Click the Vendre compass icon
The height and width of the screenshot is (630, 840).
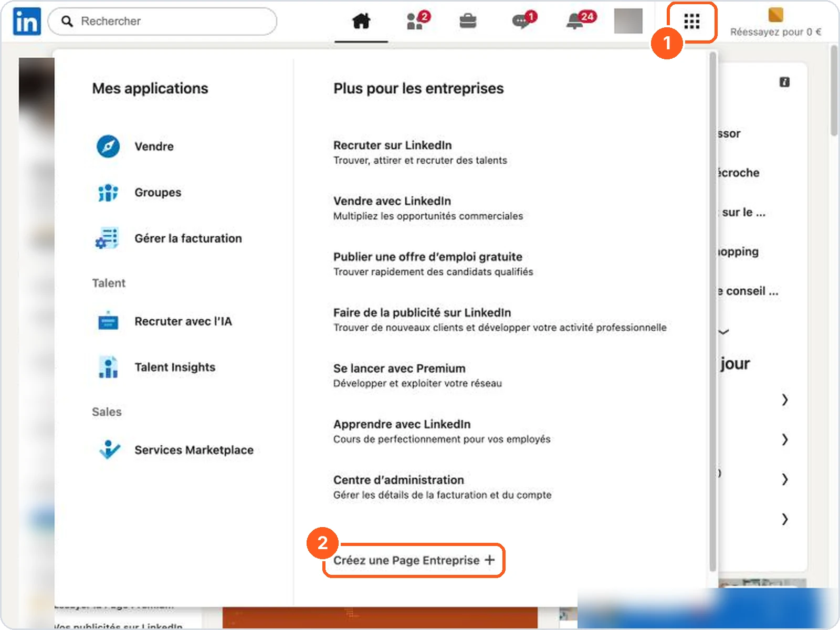pyautogui.click(x=108, y=146)
